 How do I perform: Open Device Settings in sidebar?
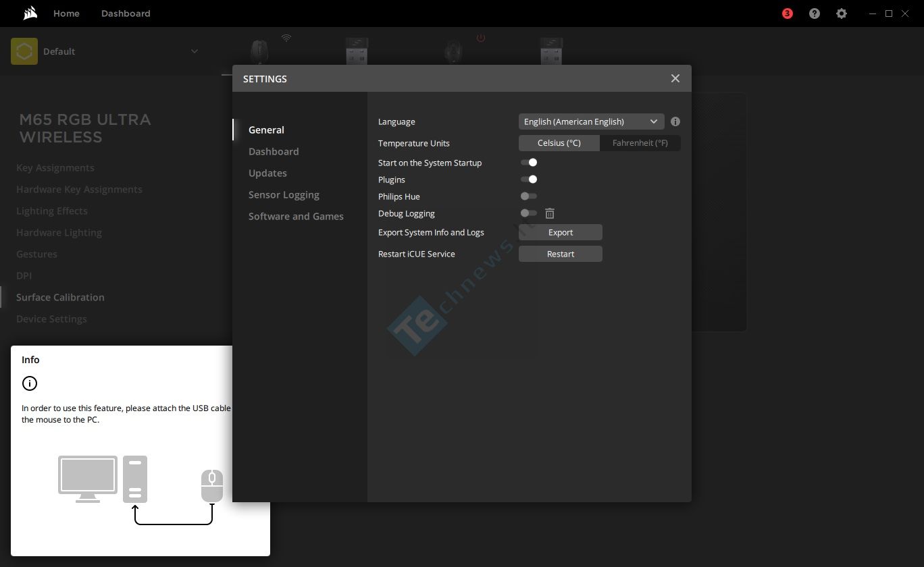coord(51,319)
